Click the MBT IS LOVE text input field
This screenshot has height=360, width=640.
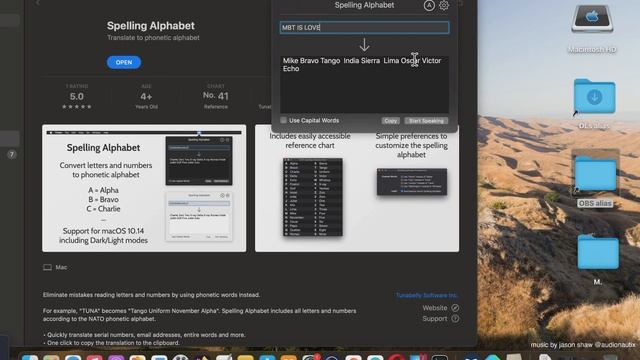tap(364, 27)
